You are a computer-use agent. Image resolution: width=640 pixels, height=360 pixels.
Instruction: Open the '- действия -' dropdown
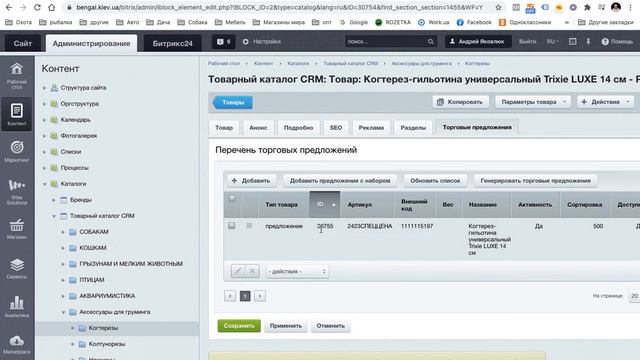297,271
